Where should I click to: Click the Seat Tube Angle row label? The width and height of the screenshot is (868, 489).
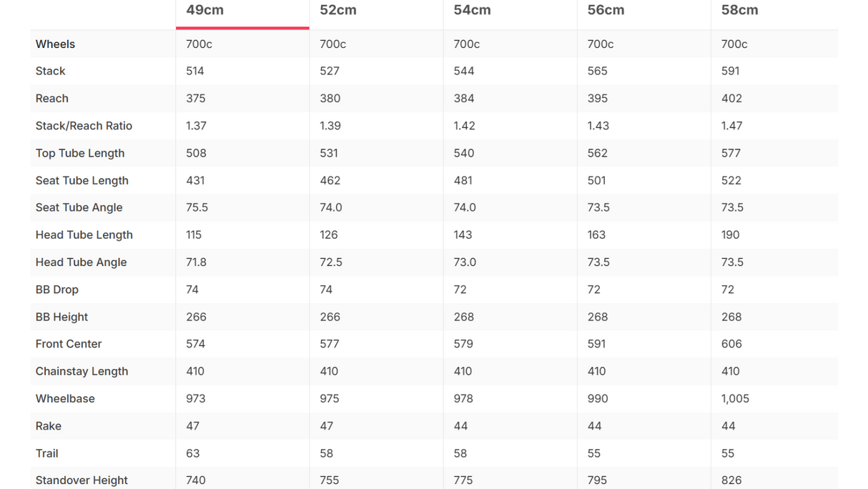[x=79, y=207]
